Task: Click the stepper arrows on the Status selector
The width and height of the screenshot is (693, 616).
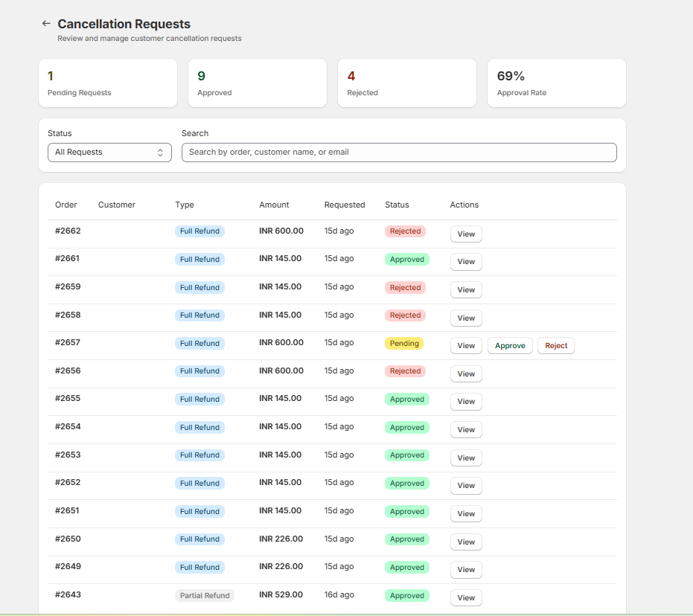Action: pyautogui.click(x=160, y=152)
